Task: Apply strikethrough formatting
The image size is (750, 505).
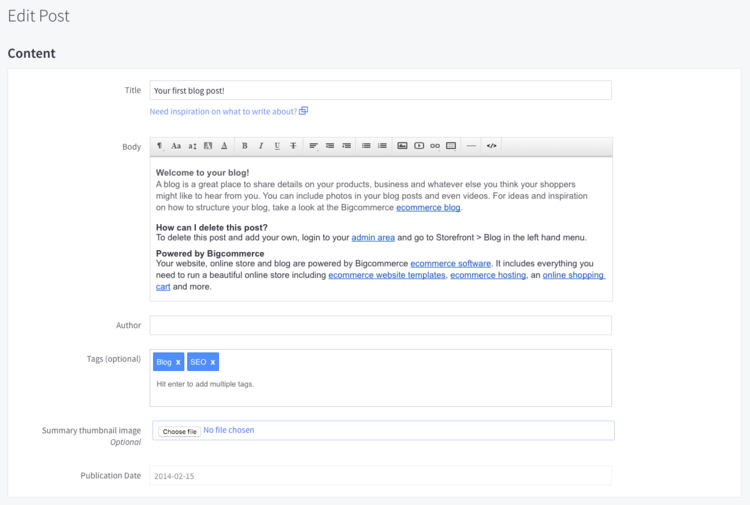Action: coord(293,146)
